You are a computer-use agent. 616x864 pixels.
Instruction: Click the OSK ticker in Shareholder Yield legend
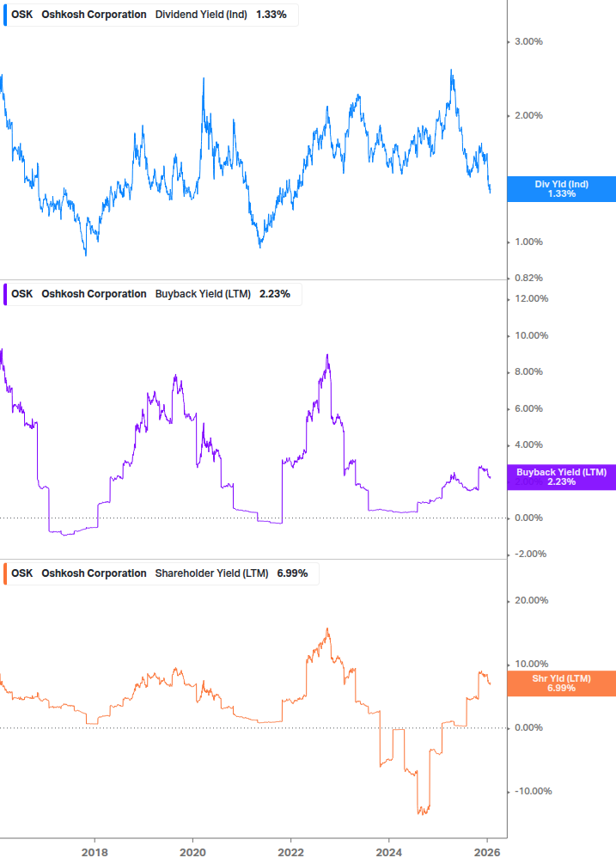pos(22,573)
